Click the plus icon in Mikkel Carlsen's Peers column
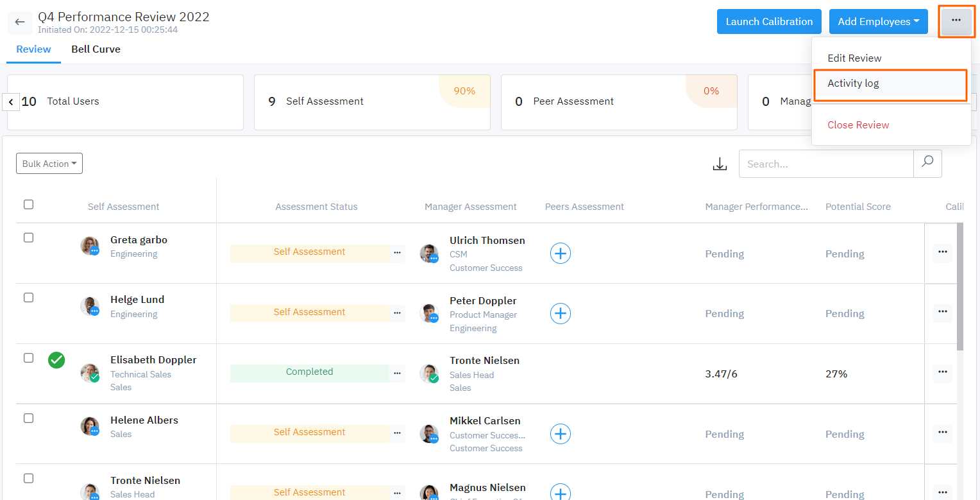 (x=560, y=434)
